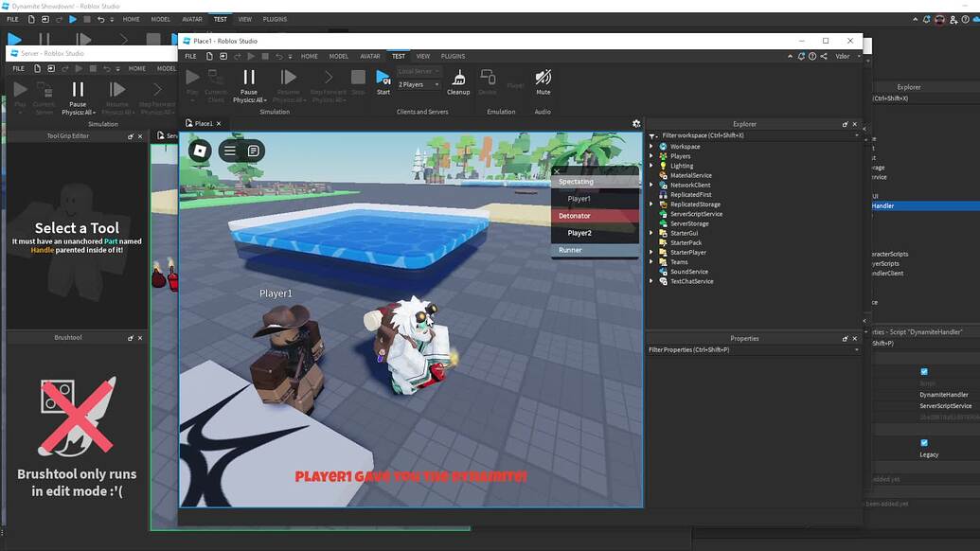The height and width of the screenshot is (551, 980).
Task: Select Player2 in the Spectating list
Action: 580,232
